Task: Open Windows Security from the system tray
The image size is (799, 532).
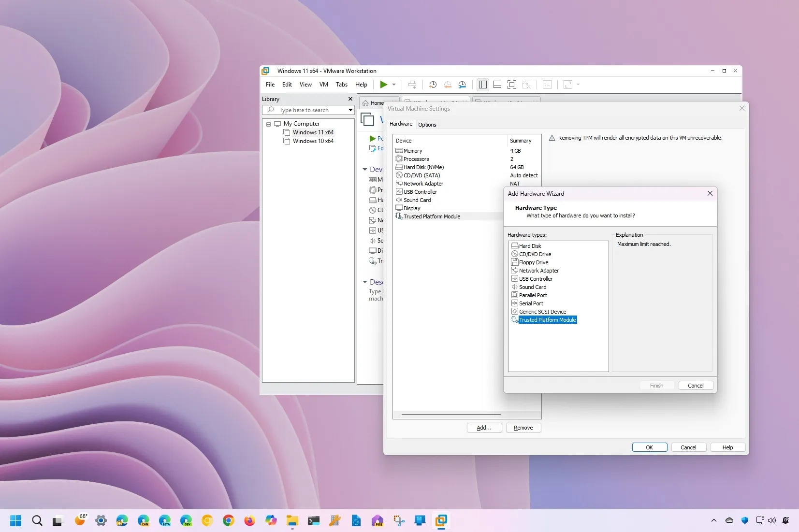Action: 745,520
